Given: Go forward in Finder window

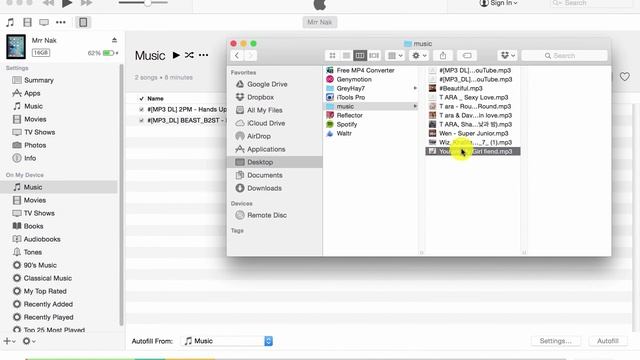Looking at the screenshot, I should click(251, 56).
